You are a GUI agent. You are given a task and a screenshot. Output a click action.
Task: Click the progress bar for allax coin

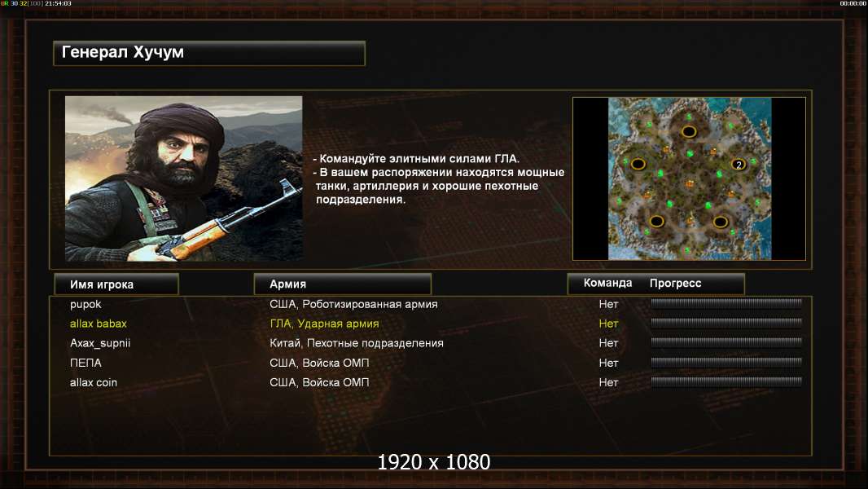tap(726, 381)
